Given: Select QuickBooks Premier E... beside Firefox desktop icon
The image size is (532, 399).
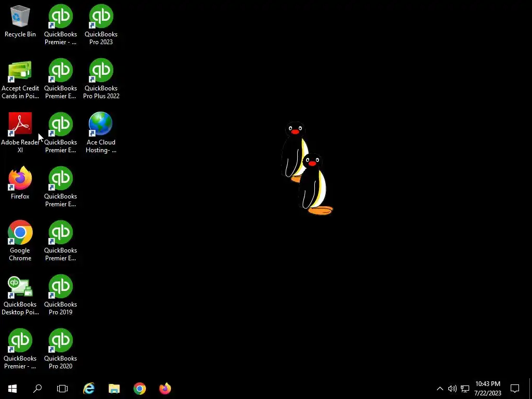Looking at the screenshot, I should [x=60, y=187].
